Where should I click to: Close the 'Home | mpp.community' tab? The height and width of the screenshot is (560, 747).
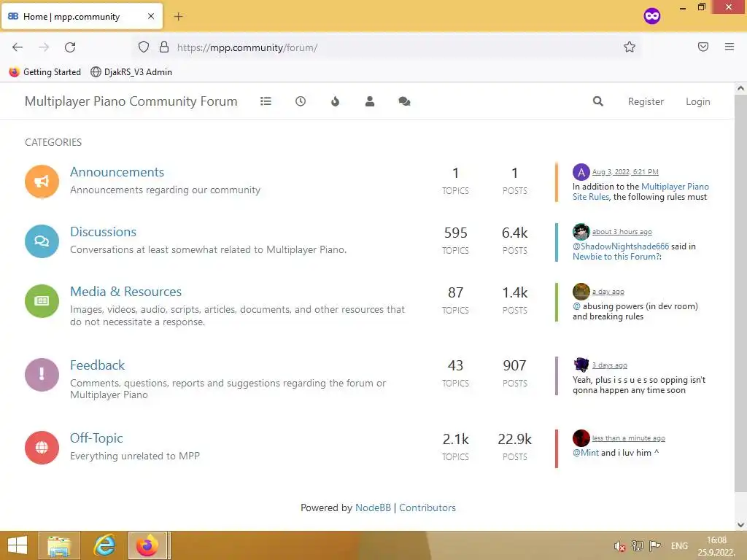(151, 16)
